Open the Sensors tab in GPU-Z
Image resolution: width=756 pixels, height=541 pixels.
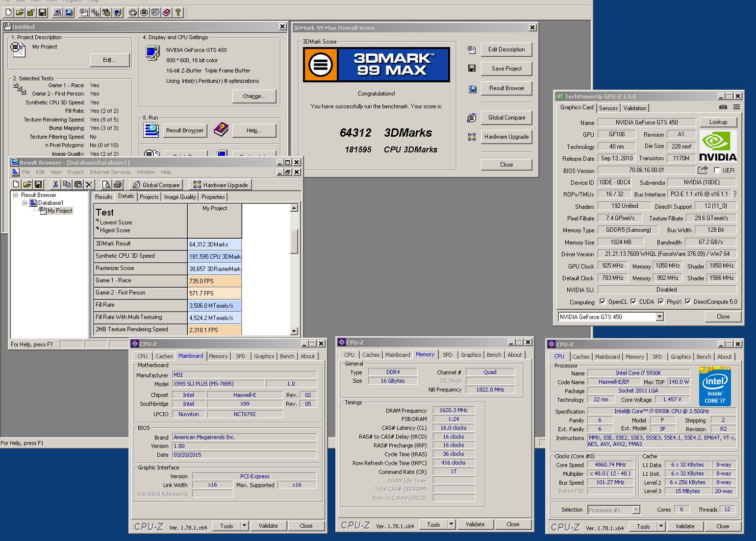tap(608, 108)
